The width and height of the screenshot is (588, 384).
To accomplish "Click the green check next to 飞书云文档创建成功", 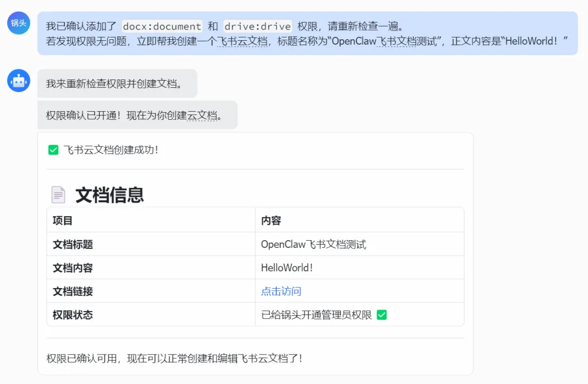I will [53, 150].
